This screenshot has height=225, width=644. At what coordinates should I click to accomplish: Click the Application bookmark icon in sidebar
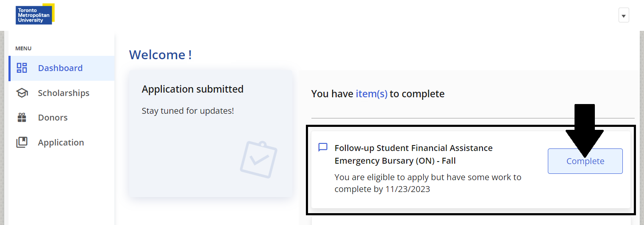22,143
